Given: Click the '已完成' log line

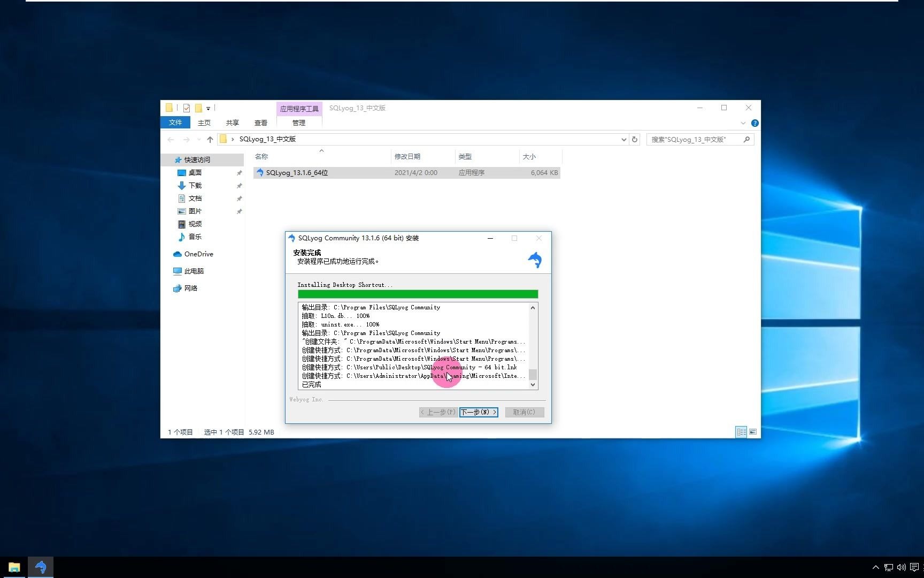Looking at the screenshot, I should tap(311, 384).
